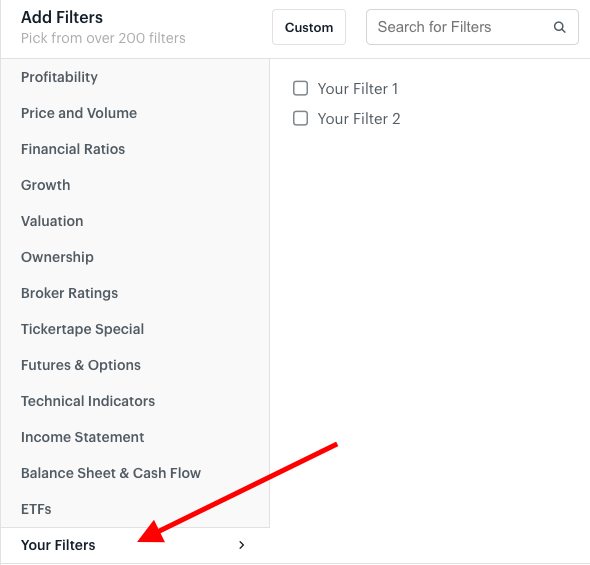Open Financial Ratios filters

(73, 149)
